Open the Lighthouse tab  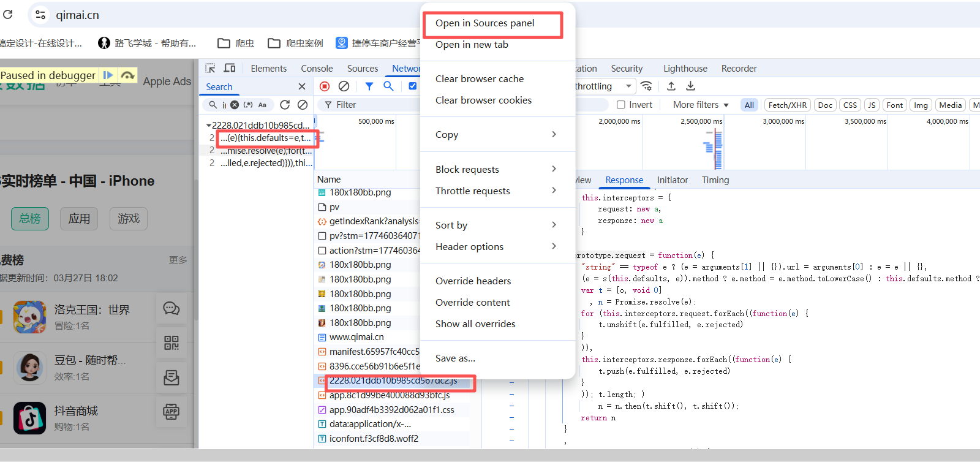(685, 69)
